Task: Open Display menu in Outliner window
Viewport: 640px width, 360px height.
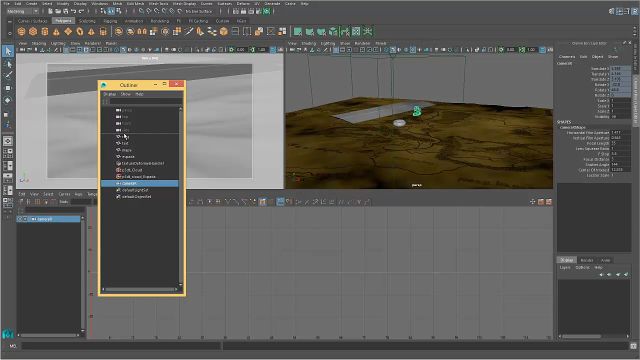Action: (x=109, y=94)
